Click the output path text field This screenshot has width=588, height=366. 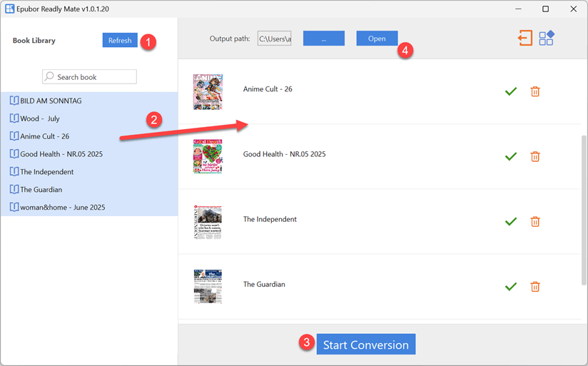coord(275,39)
